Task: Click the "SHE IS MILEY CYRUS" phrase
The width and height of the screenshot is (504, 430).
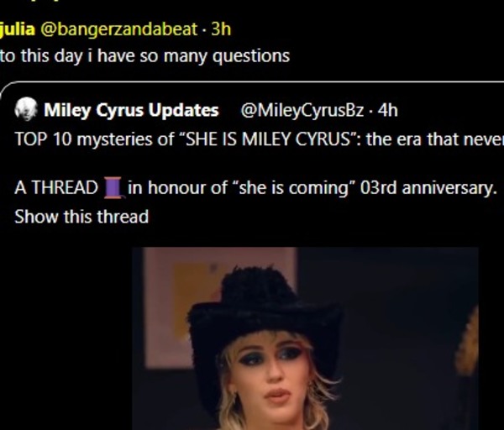Action: (275, 139)
